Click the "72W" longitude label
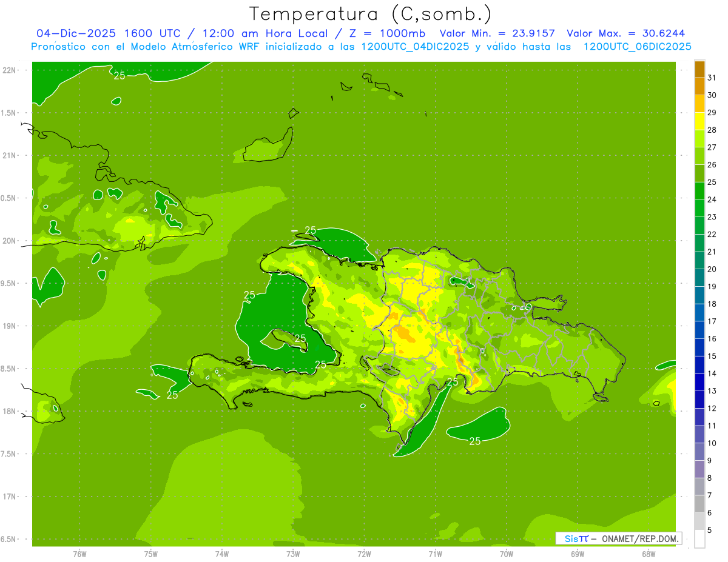Screen dimensions: 728x562 coord(364,554)
